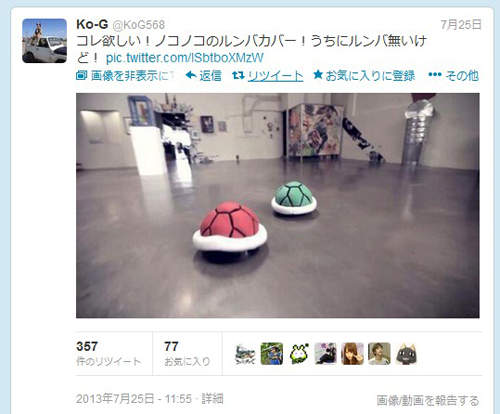Open the green frog character avatar

299,354
